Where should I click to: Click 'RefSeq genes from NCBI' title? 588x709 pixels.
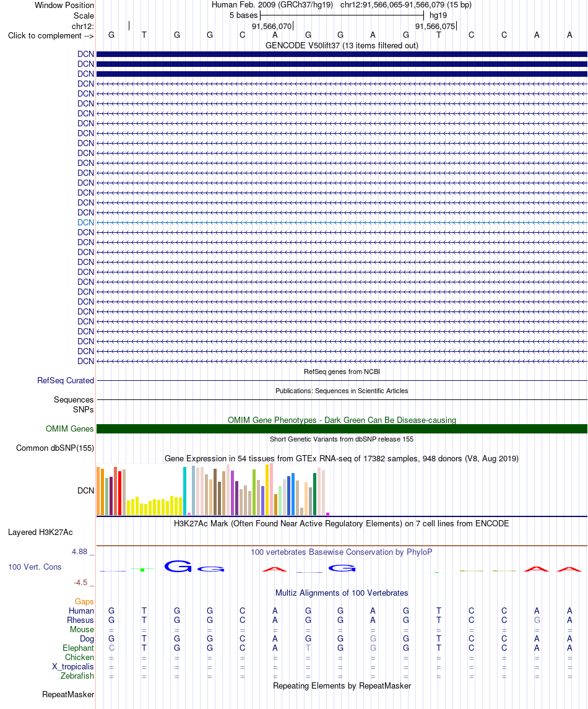tap(342, 372)
